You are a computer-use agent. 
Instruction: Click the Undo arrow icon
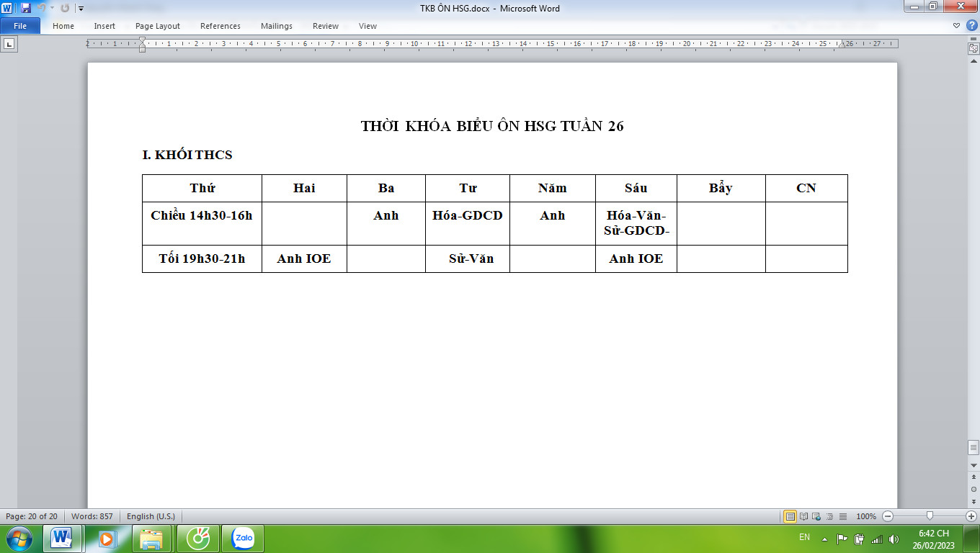coord(42,8)
